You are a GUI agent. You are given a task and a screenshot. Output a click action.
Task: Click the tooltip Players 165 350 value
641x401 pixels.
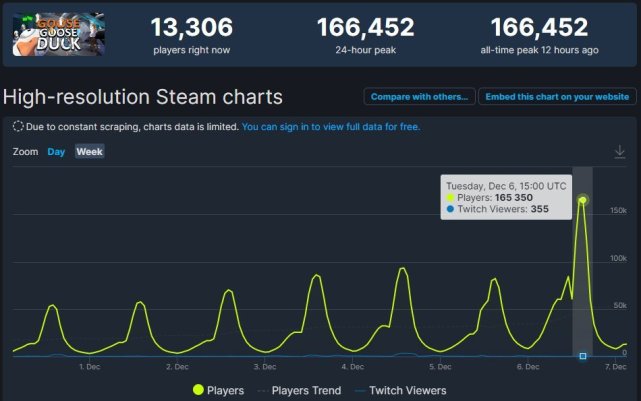(x=513, y=197)
